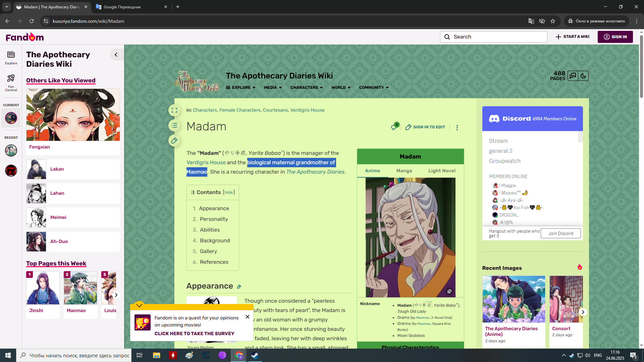
Task: Open the Fandom logo home link
Action: click(25, 37)
